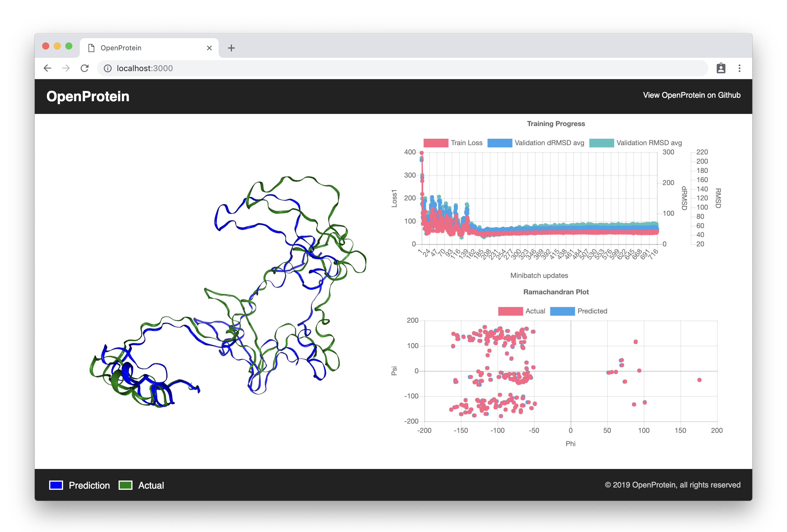This screenshot has height=532, width=787.
Task: Open a new tab with plus button
Action: coord(231,48)
